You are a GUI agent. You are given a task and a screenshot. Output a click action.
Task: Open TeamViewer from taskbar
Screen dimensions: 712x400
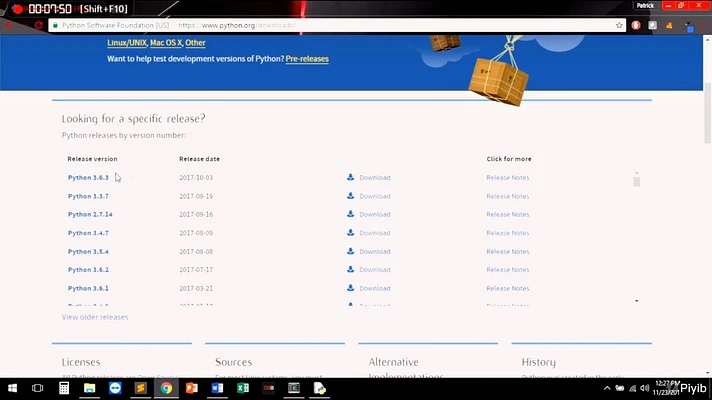point(115,388)
